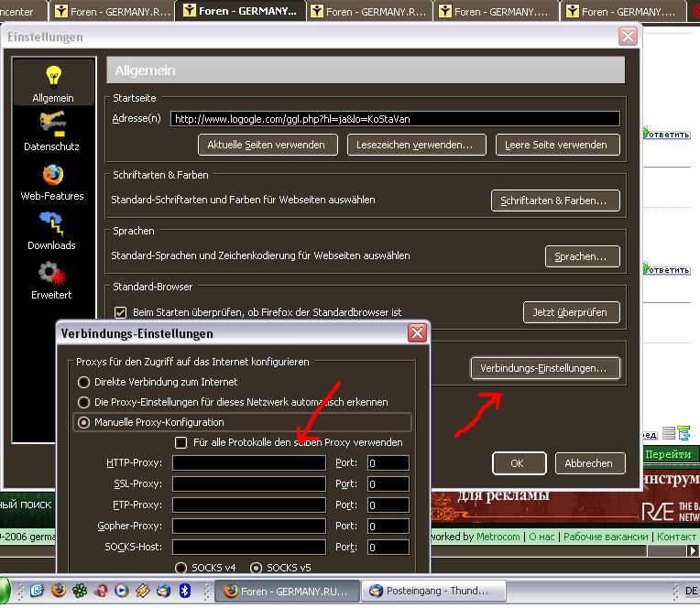Open the Web-Features settings category

(51, 181)
